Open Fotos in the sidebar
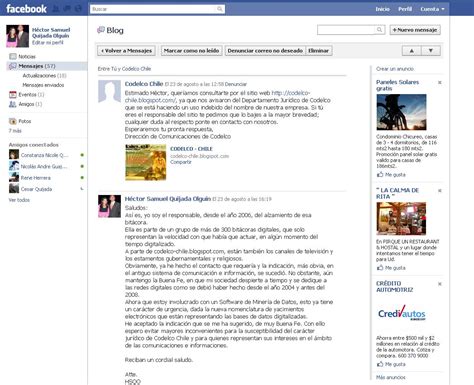Viewport: 474px width, 385px height. [x=25, y=121]
